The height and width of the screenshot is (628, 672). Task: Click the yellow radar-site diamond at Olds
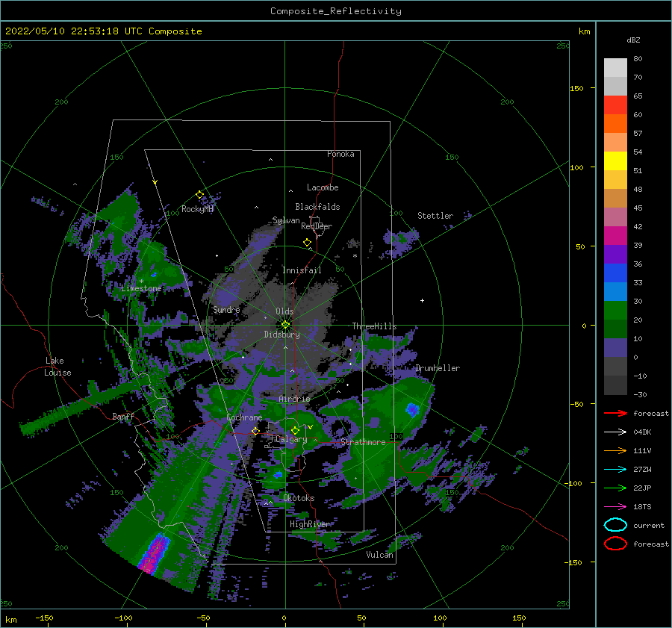click(285, 325)
